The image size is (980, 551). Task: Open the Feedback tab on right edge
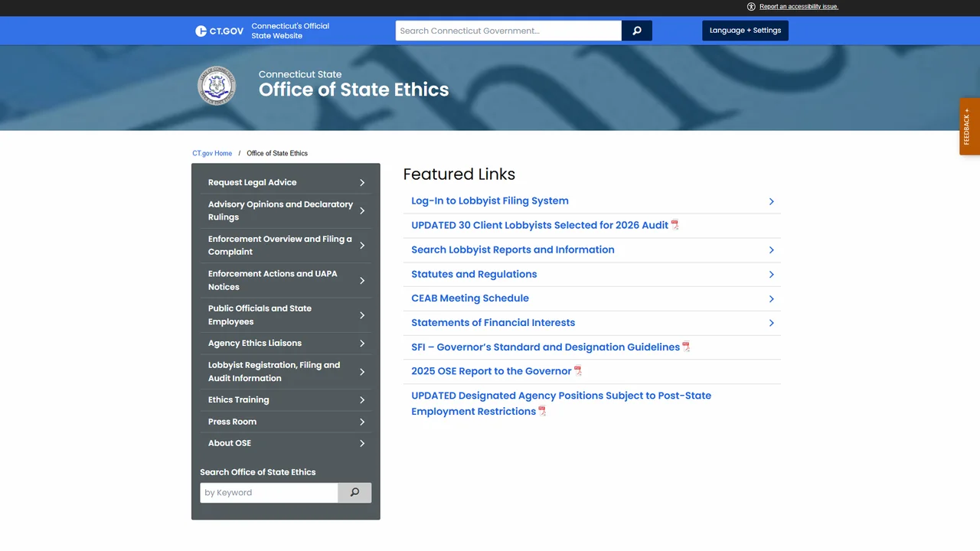click(969, 126)
